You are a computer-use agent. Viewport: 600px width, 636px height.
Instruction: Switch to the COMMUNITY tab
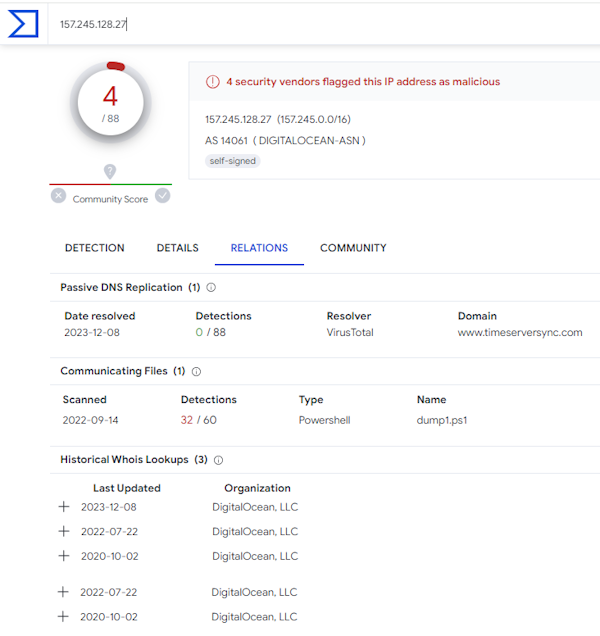(353, 248)
